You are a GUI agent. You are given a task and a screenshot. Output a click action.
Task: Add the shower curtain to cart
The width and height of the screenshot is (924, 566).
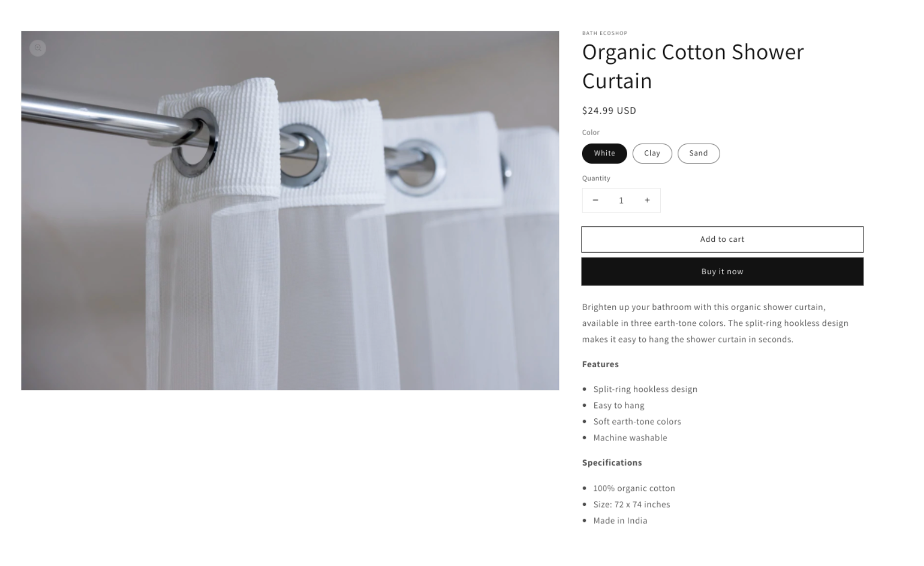[722, 240]
